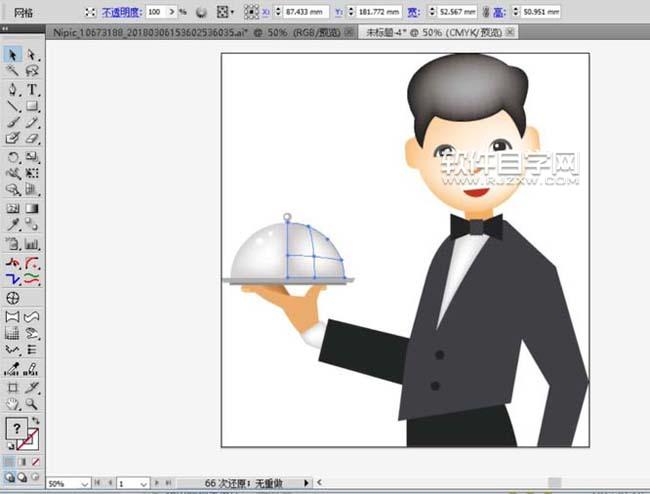
Task: Click the fill color swatch
Action: (16, 430)
